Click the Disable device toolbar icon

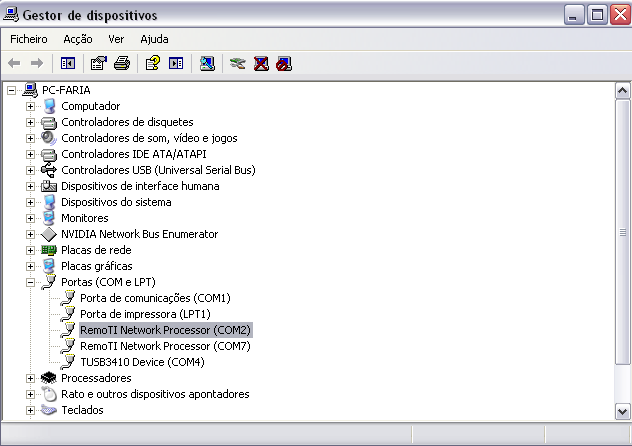click(284, 63)
